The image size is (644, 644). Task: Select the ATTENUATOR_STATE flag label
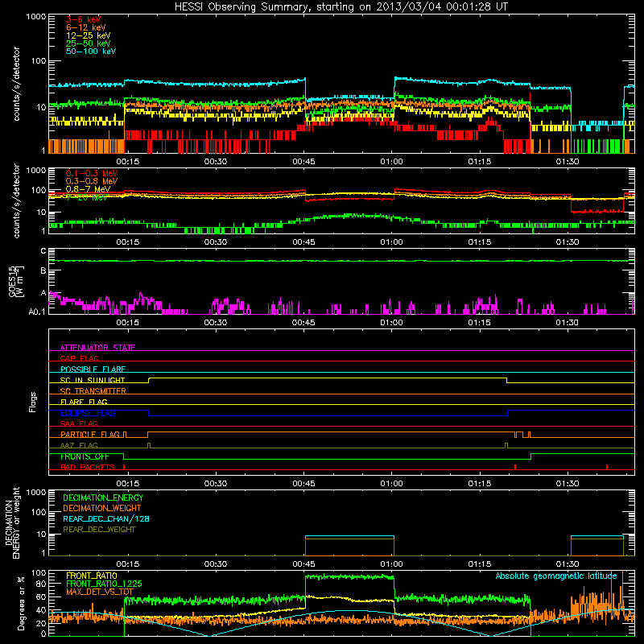click(97, 348)
